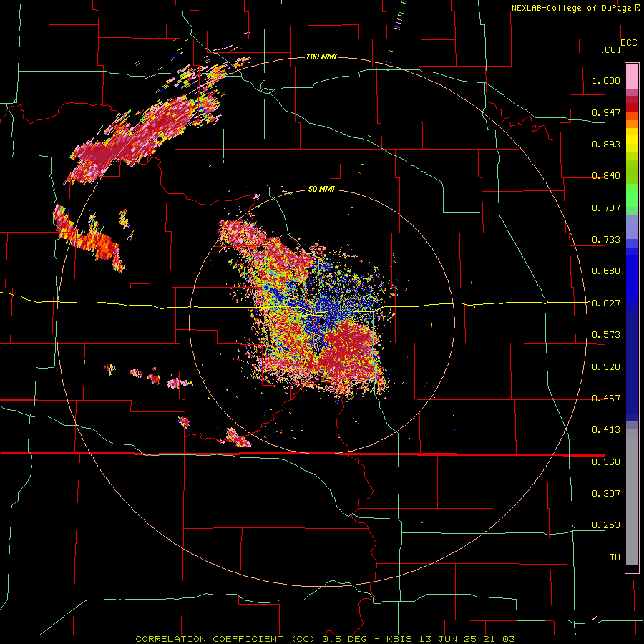The height and width of the screenshot is (644, 644).
Task: Pick the gray lower segment of color bar
Action: pos(632,497)
